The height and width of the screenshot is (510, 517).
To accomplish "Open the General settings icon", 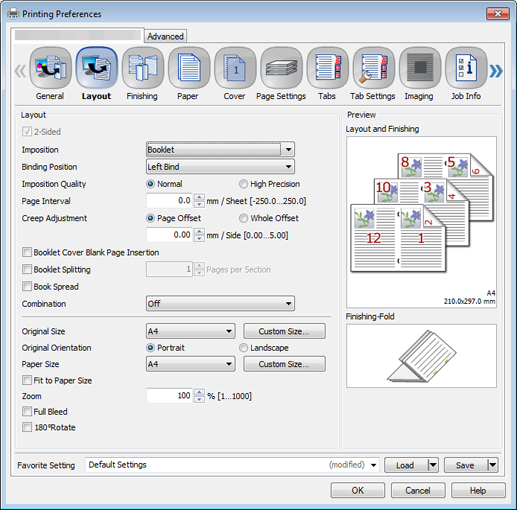I will click(x=50, y=68).
